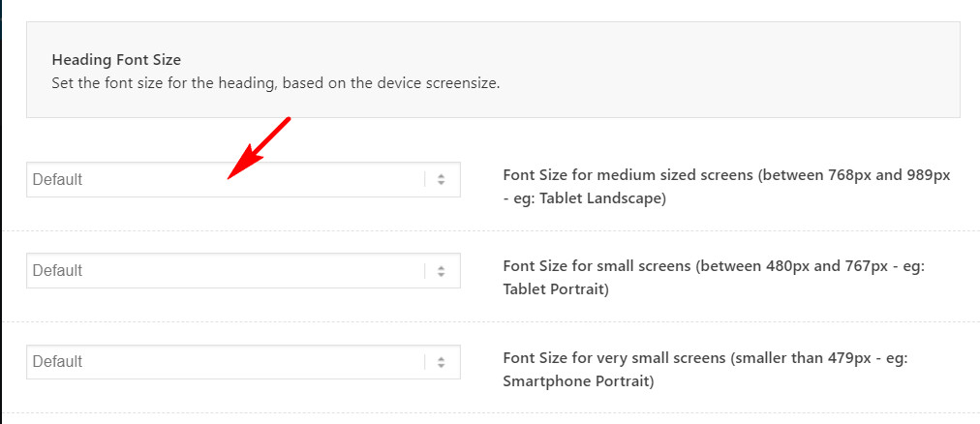
Task: Open the small screens font size dropdown
Action: [x=243, y=270]
